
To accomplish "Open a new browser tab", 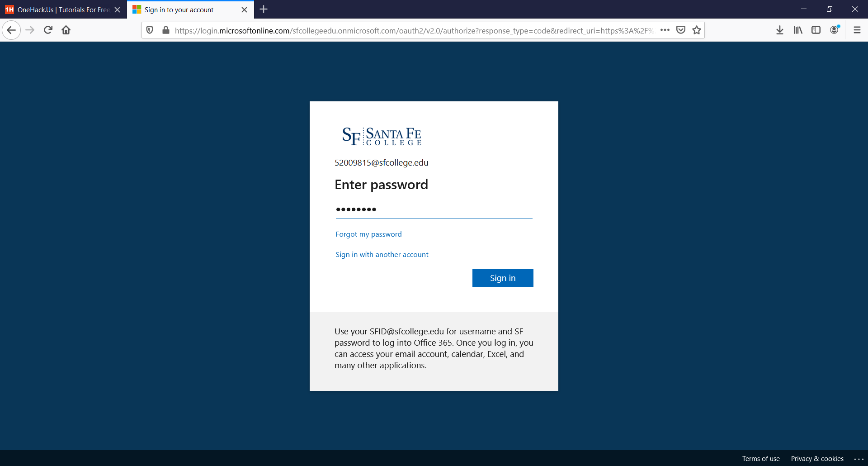I will tap(264, 10).
